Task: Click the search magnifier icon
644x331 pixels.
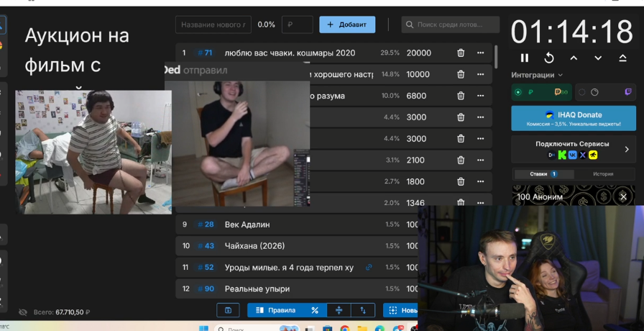Action: (x=410, y=24)
